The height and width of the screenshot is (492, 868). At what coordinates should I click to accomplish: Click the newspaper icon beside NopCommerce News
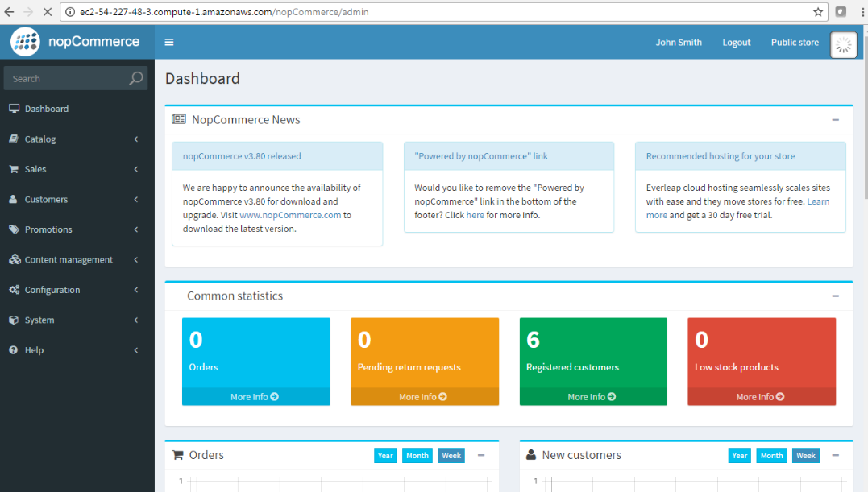tap(179, 119)
